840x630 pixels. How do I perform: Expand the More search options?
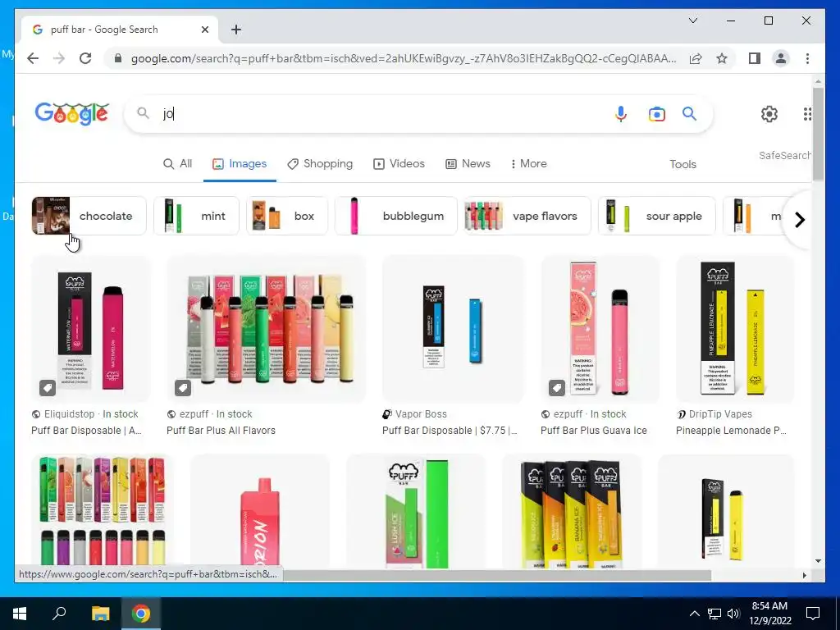[529, 163]
